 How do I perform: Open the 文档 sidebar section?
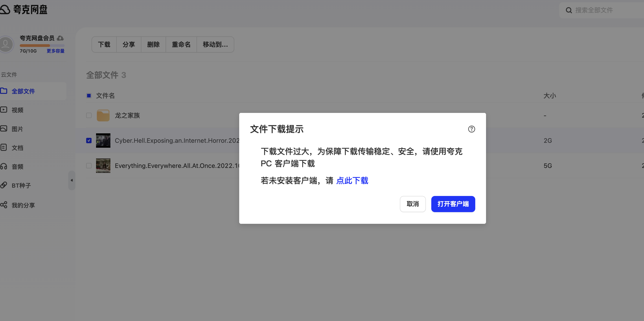(x=33, y=148)
